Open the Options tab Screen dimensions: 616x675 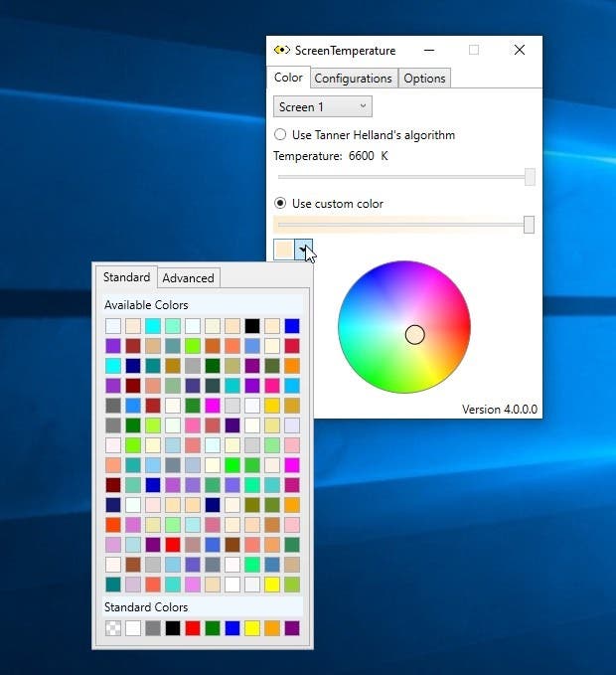(x=424, y=79)
